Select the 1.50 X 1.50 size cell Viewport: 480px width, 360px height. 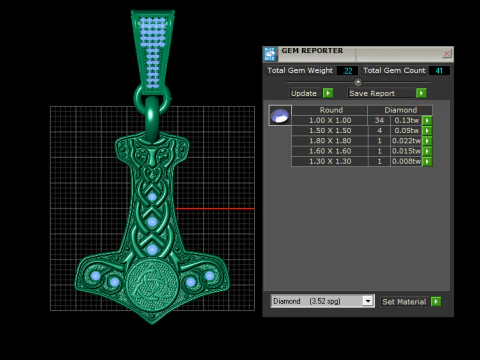(330, 131)
